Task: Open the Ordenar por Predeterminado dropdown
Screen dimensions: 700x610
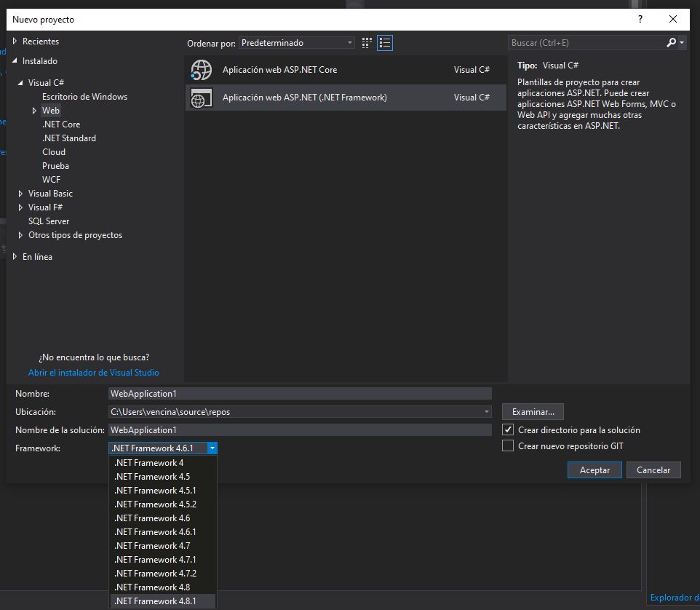Action: tap(297, 43)
